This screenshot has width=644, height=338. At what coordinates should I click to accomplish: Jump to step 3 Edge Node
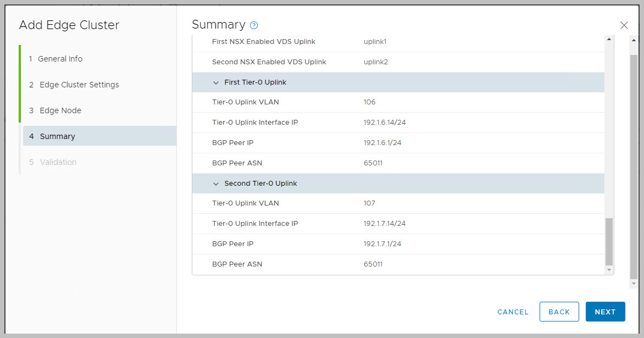pos(60,110)
